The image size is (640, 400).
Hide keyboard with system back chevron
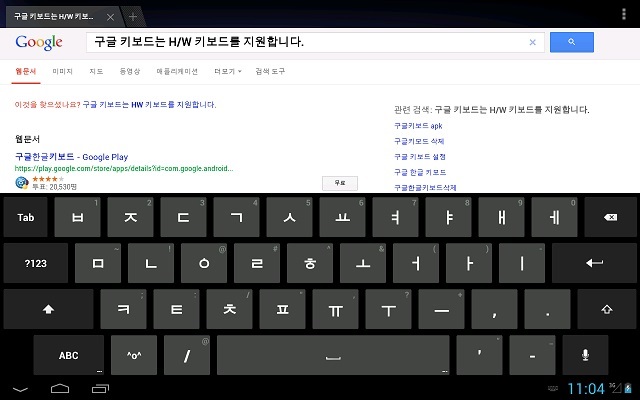20,389
